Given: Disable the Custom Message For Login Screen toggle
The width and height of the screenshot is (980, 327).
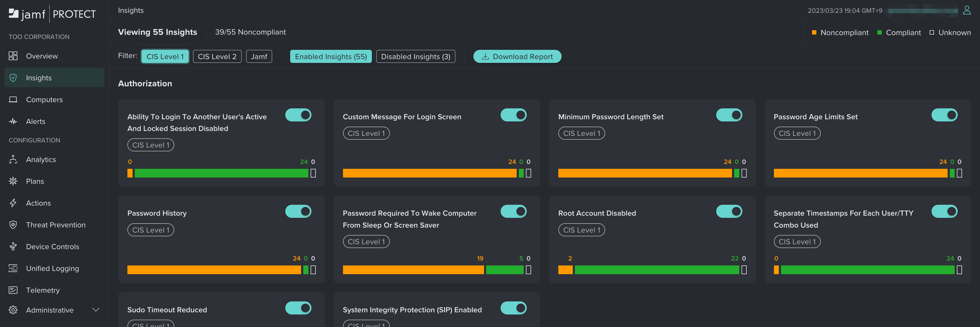Looking at the screenshot, I should pyautogui.click(x=513, y=115).
